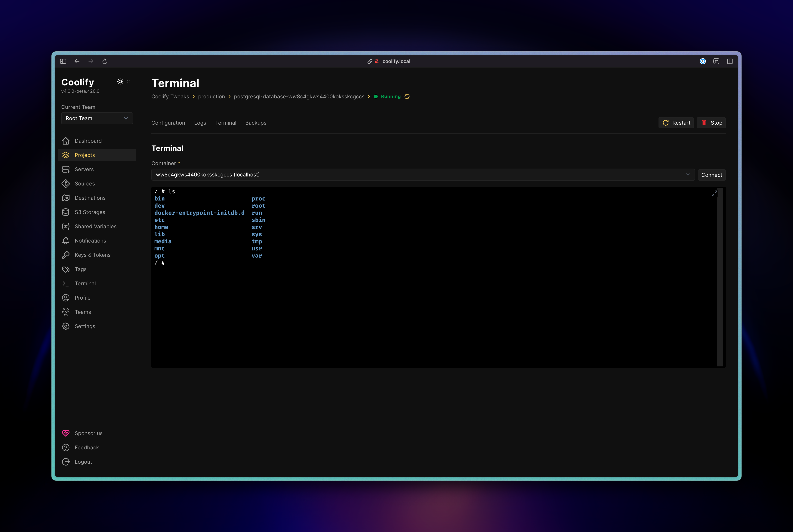Open Notifications via the bell icon
Image resolution: width=793 pixels, height=532 pixels.
coord(66,240)
